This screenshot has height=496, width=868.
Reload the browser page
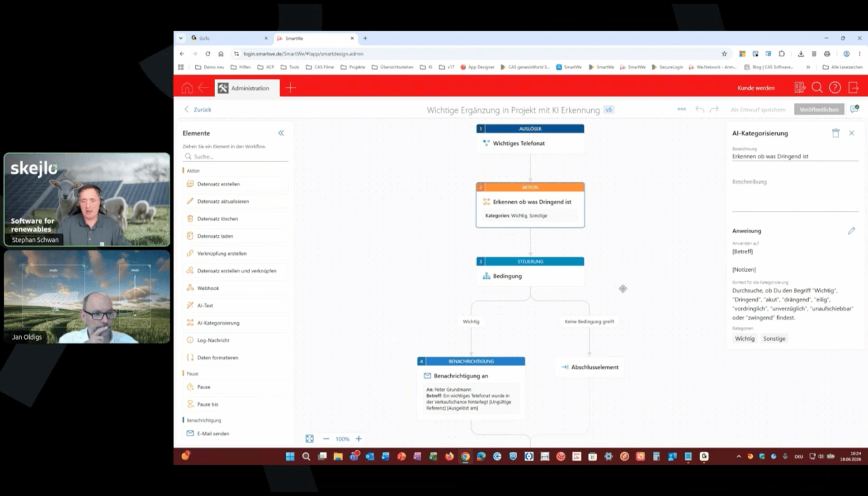pos(208,54)
